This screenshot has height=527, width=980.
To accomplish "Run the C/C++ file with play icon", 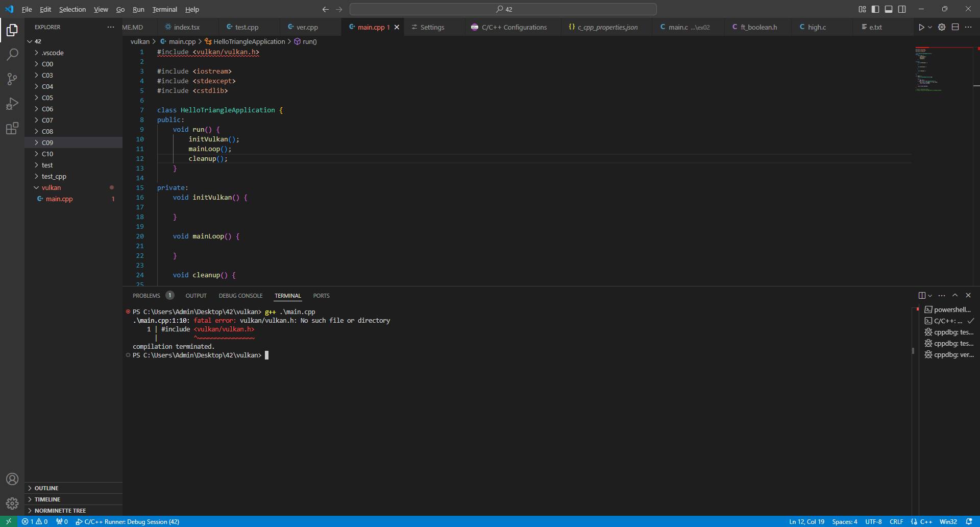I will click(x=921, y=27).
